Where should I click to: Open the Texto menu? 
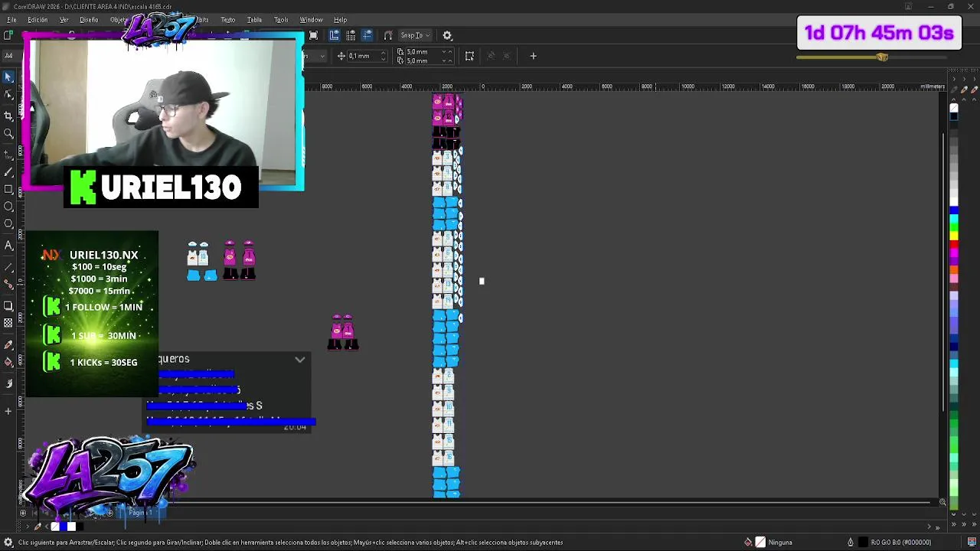(228, 20)
